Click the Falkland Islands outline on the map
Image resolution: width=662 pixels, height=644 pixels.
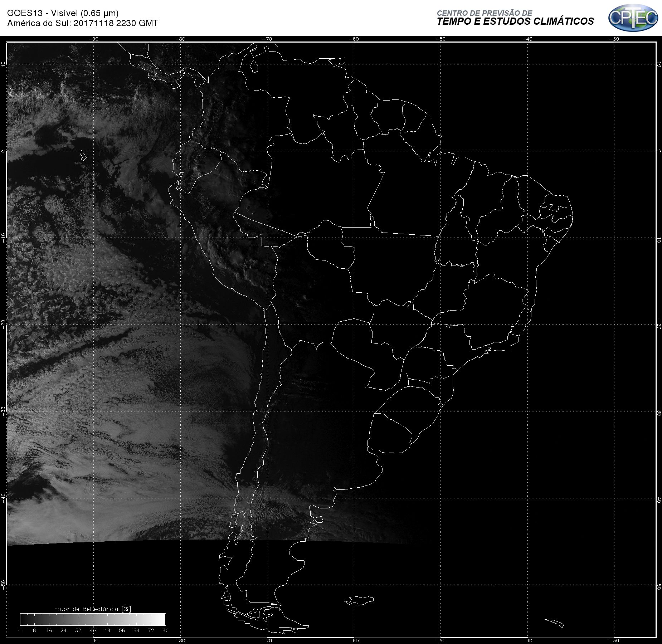[359, 600]
